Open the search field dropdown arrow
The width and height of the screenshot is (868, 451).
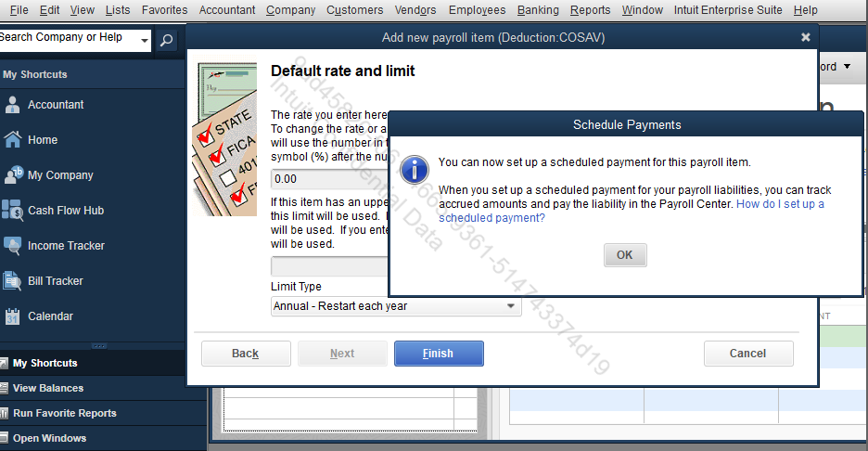click(x=144, y=40)
